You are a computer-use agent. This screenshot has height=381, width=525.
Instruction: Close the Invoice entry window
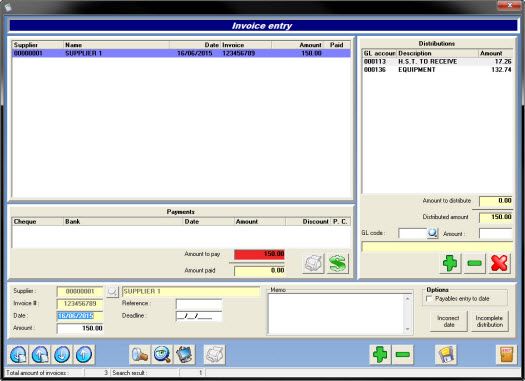[509, 5]
